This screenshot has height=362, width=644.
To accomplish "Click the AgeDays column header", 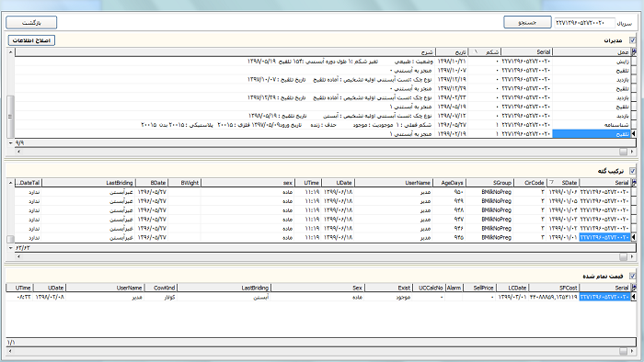I will tap(448, 183).
